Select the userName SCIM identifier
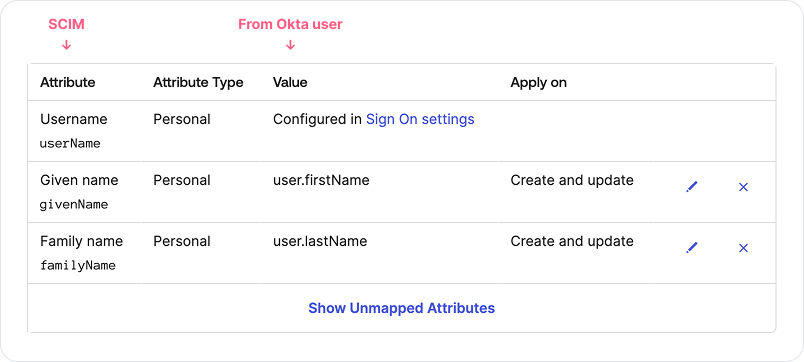Screen dimensions: 804x362 pos(70,144)
